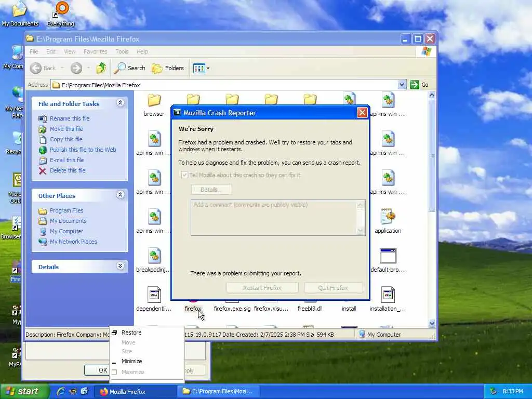The width and height of the screenshot is (532, 399).
Task: Click the Quit Firefox button
Action: [333, 288]
